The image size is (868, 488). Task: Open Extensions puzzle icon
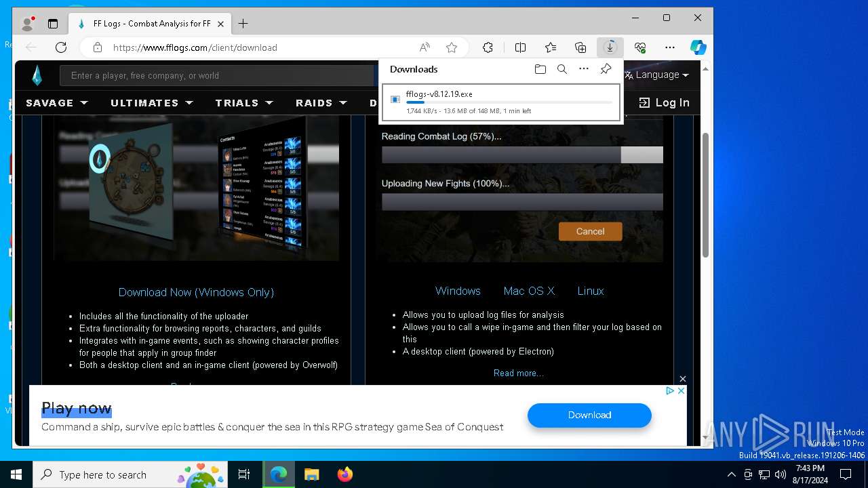coord(488,47)
